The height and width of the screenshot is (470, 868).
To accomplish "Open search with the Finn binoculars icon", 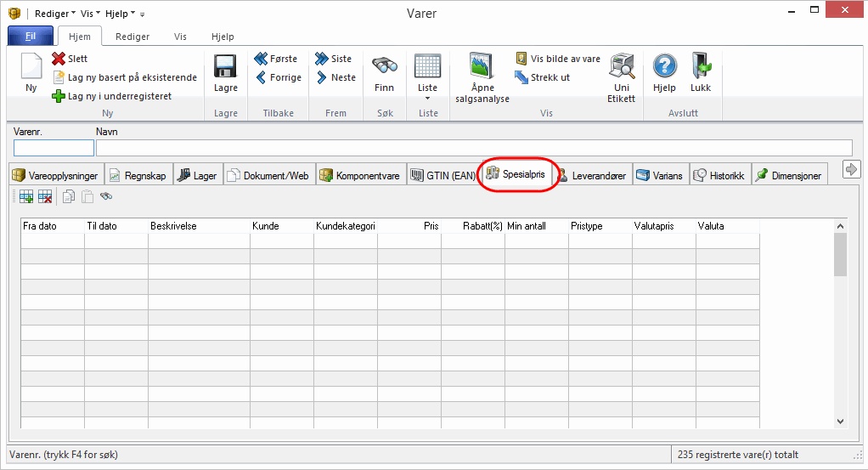I will 385,68.
